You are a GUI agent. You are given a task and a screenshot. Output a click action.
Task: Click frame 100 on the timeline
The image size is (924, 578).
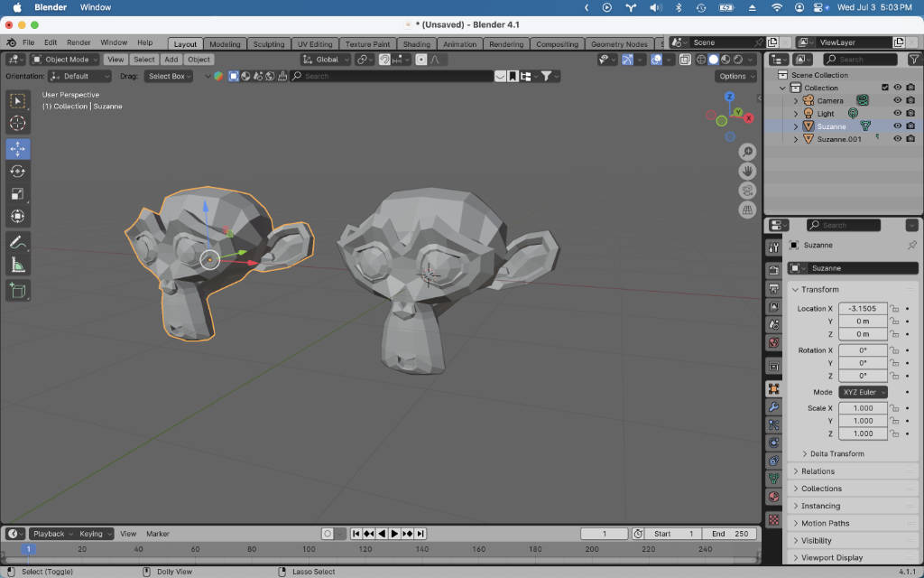coord(309,549)
